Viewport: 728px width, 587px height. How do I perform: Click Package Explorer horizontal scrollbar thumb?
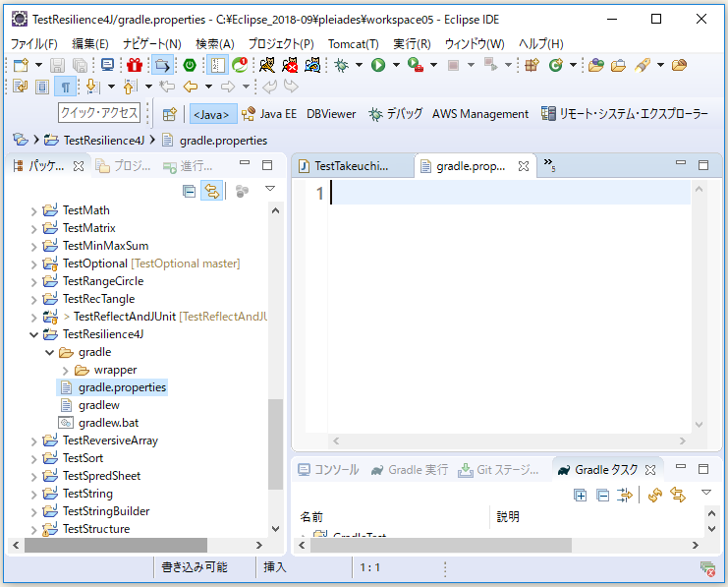[116, 545]
